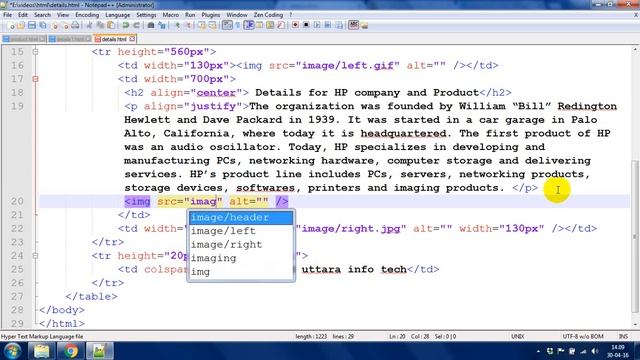
Task: Click UTF-8 w/o BOM status field
Action: click(583, 337)
